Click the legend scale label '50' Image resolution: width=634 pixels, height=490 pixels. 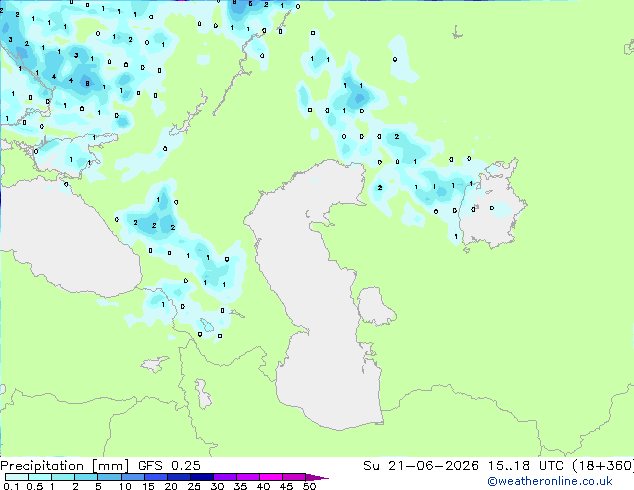click(x=309, y=486)
